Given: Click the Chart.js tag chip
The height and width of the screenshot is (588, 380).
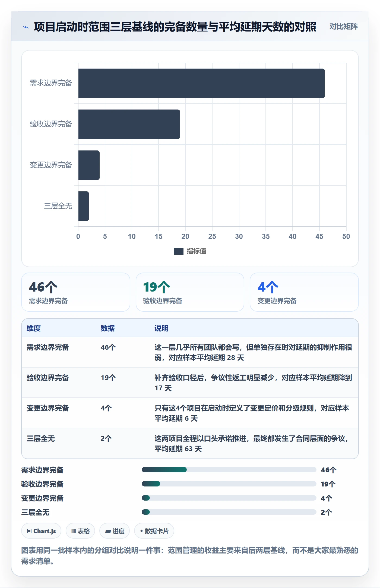Looking at the screenshot, I should point(41,531).
